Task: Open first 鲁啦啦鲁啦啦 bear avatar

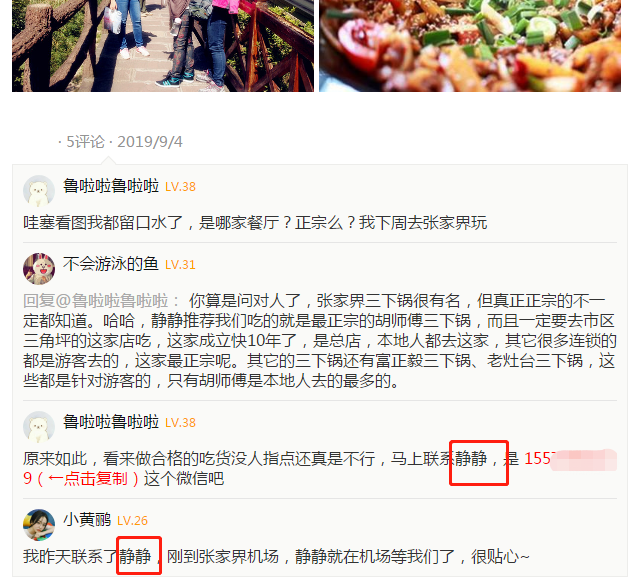Action: (39, 191)
